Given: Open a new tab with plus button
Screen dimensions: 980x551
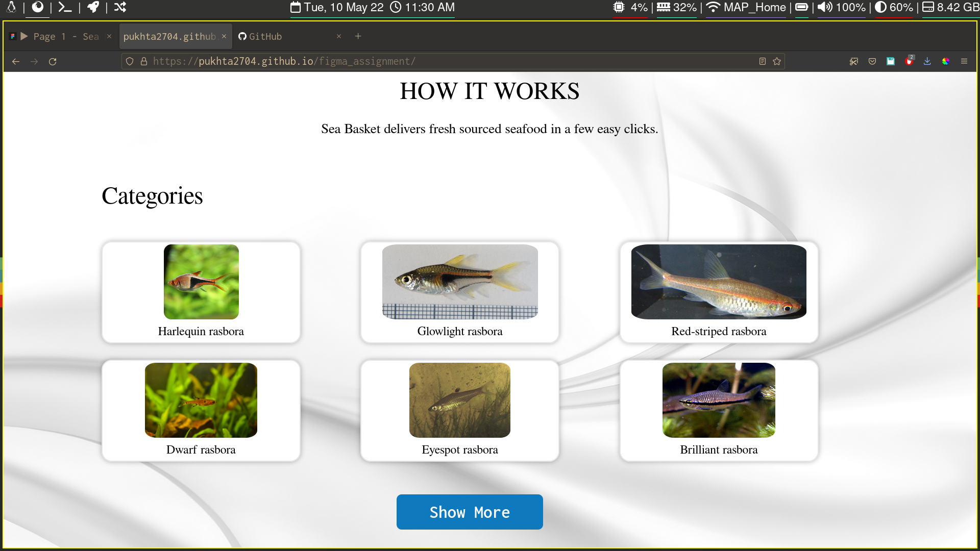Looking at the screenshot, I should (358, 36).
